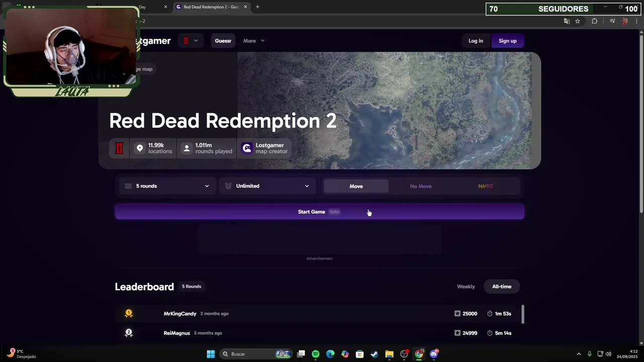Open Lostgamer map creator logo icon

(247, 148)
